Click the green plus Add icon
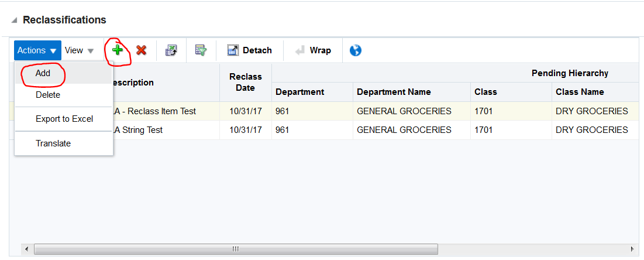 (118, 50)
